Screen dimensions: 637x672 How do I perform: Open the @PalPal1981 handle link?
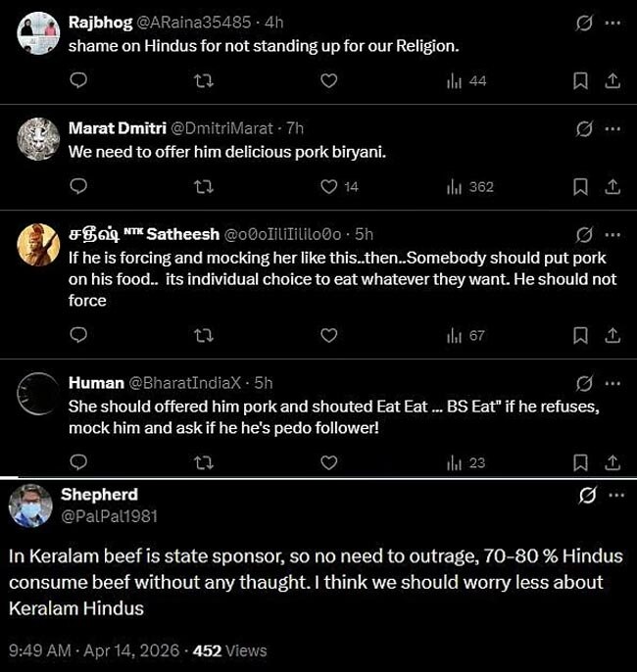(x=109, y=515)
